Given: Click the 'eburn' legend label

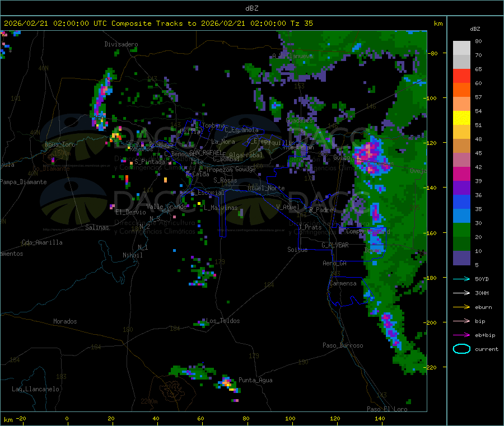Looking at the screenshot, I should (483, 307).
